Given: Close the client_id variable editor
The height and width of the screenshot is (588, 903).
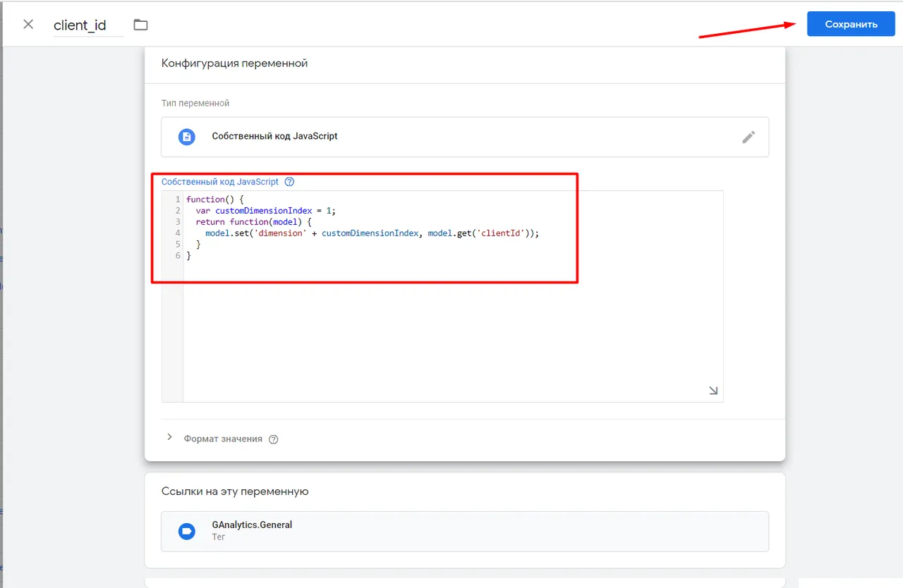Looking at the screenshot, I should tap(28, 24).
